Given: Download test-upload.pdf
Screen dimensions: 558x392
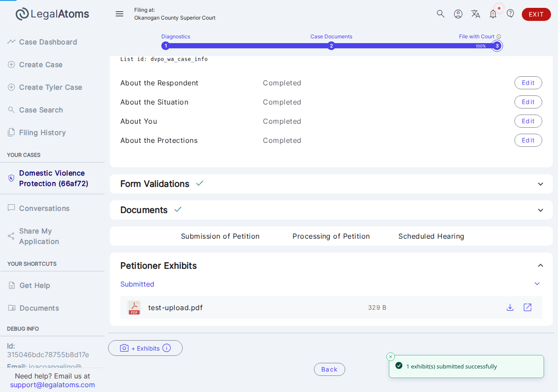Looking at the screenshot, I should pos(510,308).
